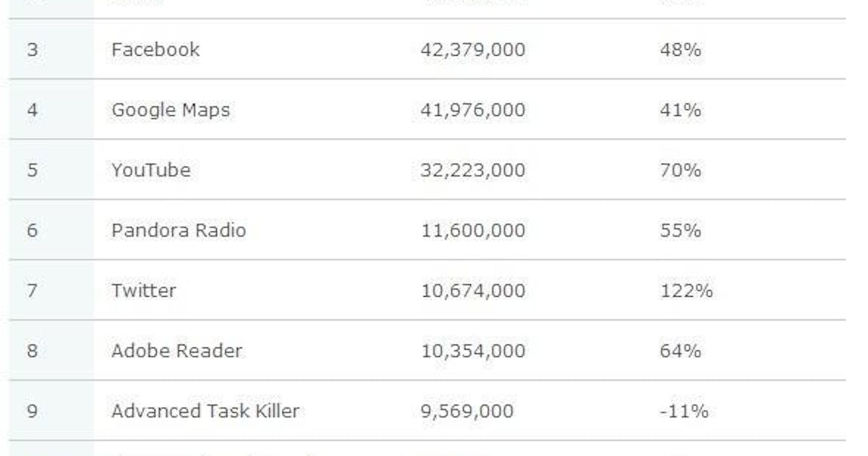The height and width of the screenshot is (456, 868).
Task: Click YouTube's 32,223,000 figure
Action: (x=473, y=171)
